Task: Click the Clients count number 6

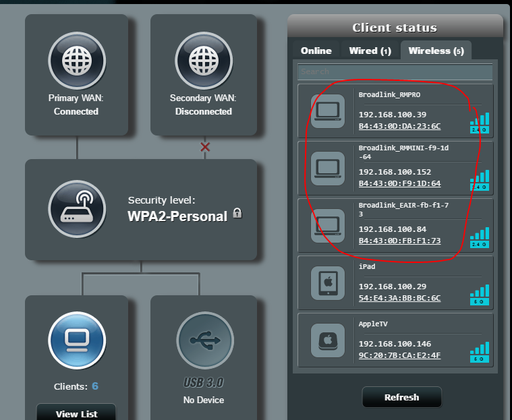Action: pos(95,386)
